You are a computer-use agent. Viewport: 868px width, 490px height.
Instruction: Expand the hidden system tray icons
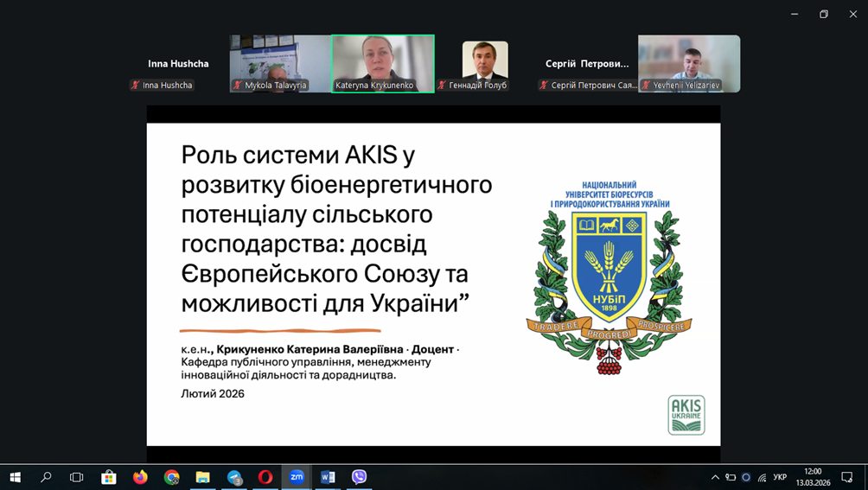715,477
